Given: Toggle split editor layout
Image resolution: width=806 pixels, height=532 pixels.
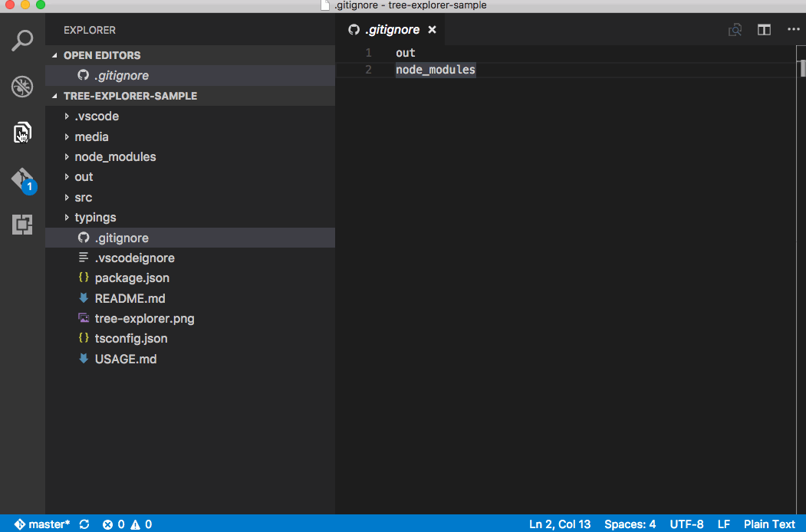Looking at the screenshot, I should point(764,29).
